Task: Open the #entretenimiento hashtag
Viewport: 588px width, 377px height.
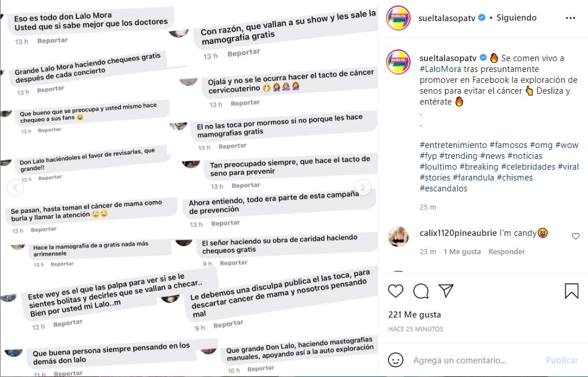Action: [453, 145]
